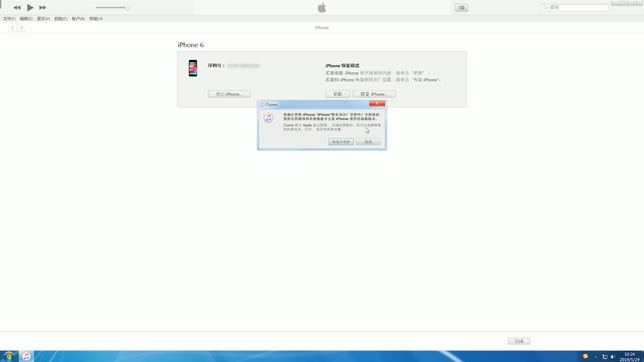Click the network tray icon
Screen dimensions: 644x362
(605, 357)
